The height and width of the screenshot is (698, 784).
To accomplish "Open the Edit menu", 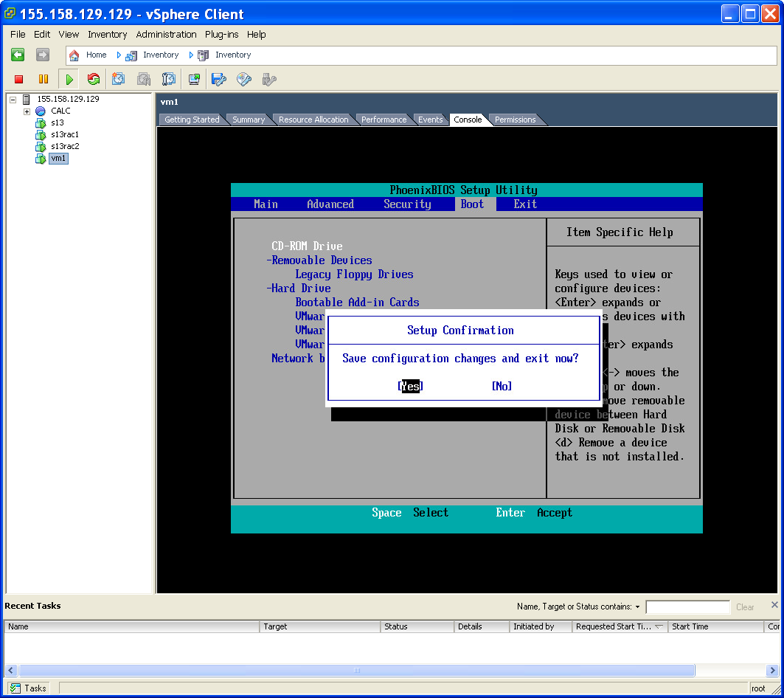I will (x=42, y=35).
